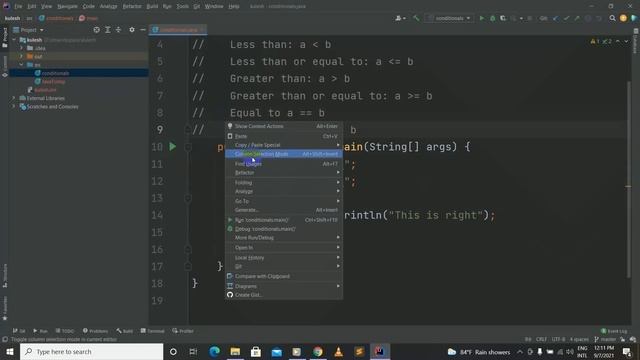
Task: Choose Compare with Clipboard in context menu
Action: pyautogui.click(x=284, y=276)
